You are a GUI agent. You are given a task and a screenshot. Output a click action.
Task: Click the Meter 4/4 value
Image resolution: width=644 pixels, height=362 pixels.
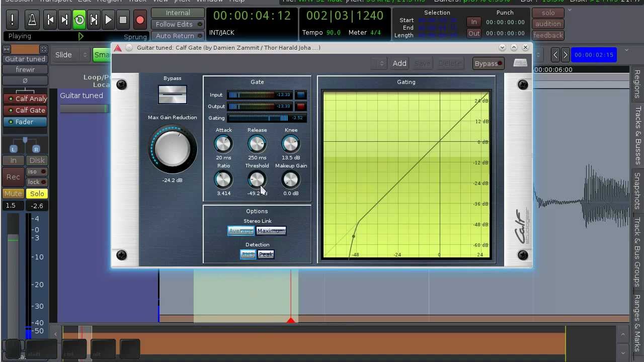(375, 33)
